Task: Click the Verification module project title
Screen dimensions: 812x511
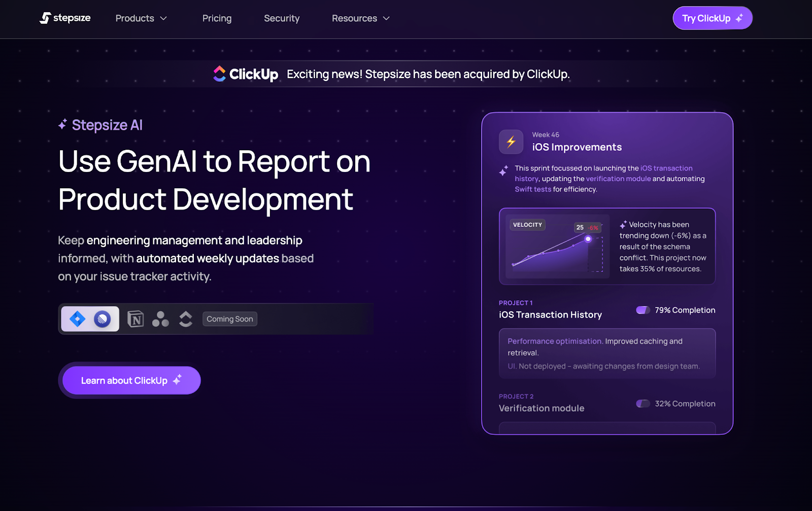Action: coord(542,408)
